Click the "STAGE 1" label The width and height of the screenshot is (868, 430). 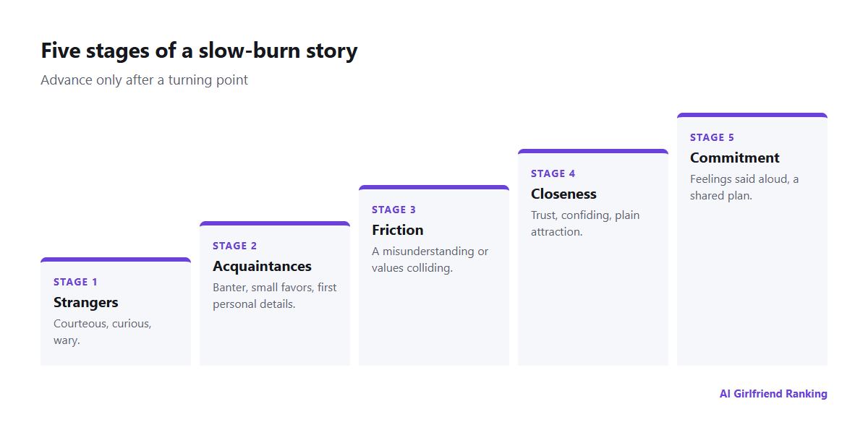(x=75, y=282)
